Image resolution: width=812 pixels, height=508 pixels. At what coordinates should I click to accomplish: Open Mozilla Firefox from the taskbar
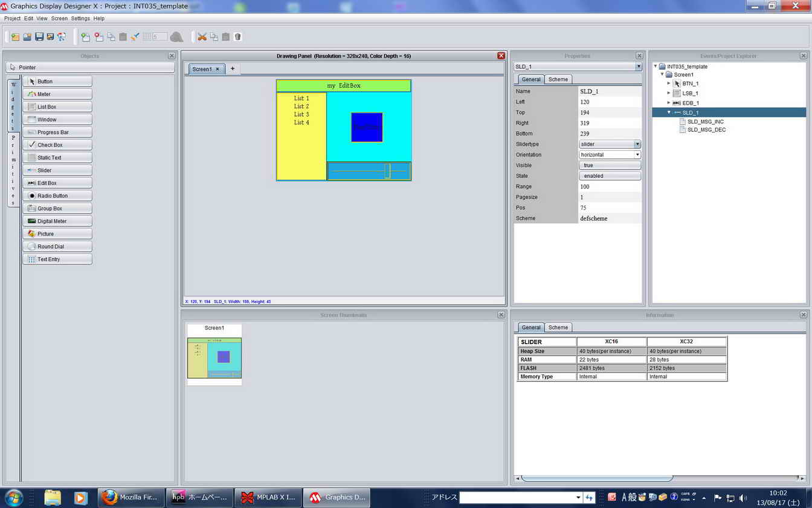130,497
